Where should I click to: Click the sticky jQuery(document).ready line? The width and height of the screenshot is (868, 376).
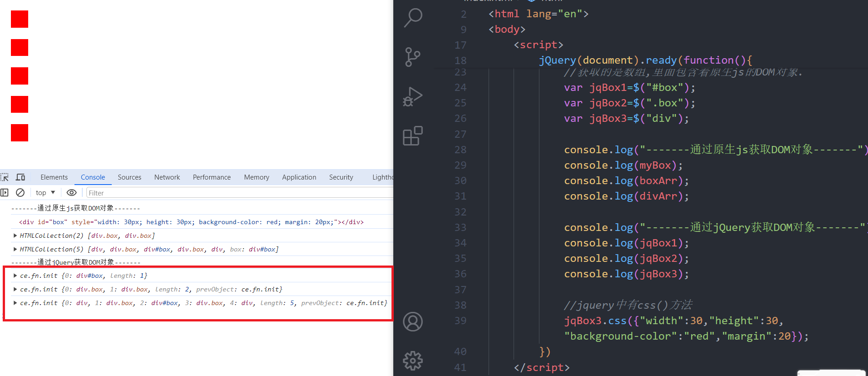pyautogui.click(x=646, y=60)
